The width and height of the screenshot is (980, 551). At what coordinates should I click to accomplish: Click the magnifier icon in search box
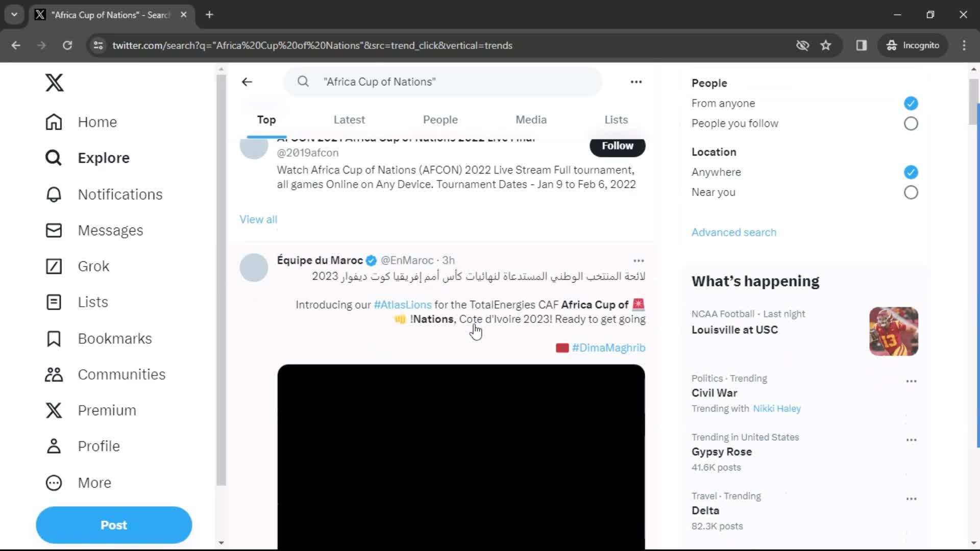[303, 82]
